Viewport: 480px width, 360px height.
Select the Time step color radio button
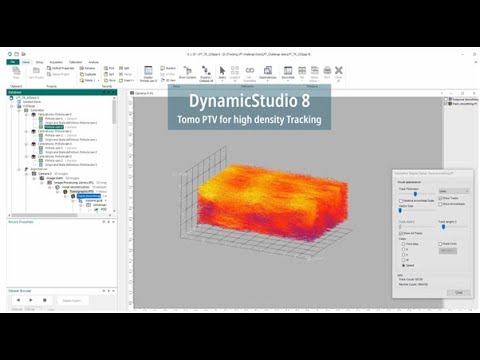tap(404, 244)
